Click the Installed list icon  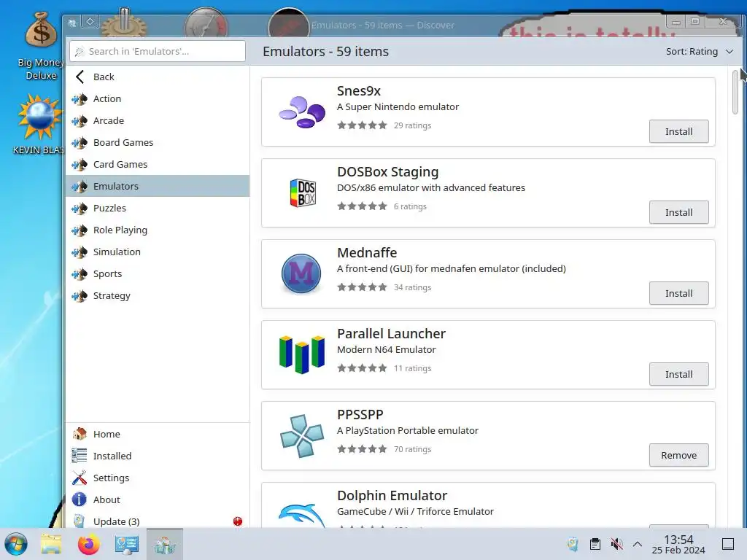(80, 456)
